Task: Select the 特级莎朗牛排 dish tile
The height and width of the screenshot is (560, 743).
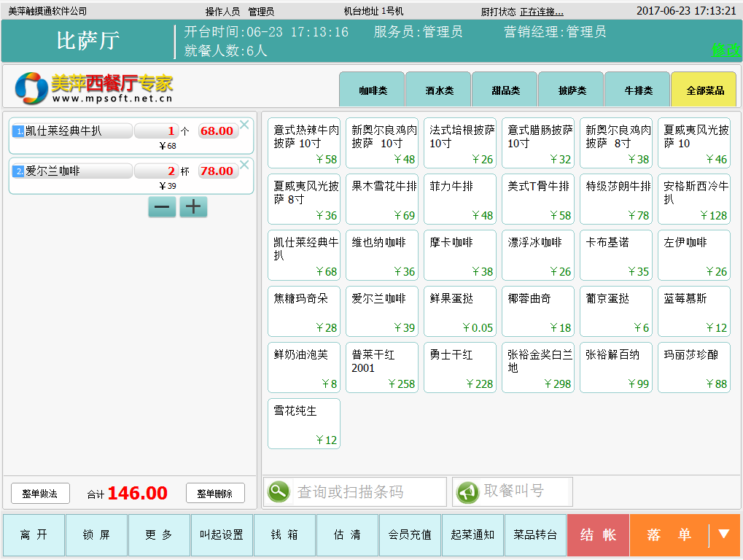Action: pos(616,199)
